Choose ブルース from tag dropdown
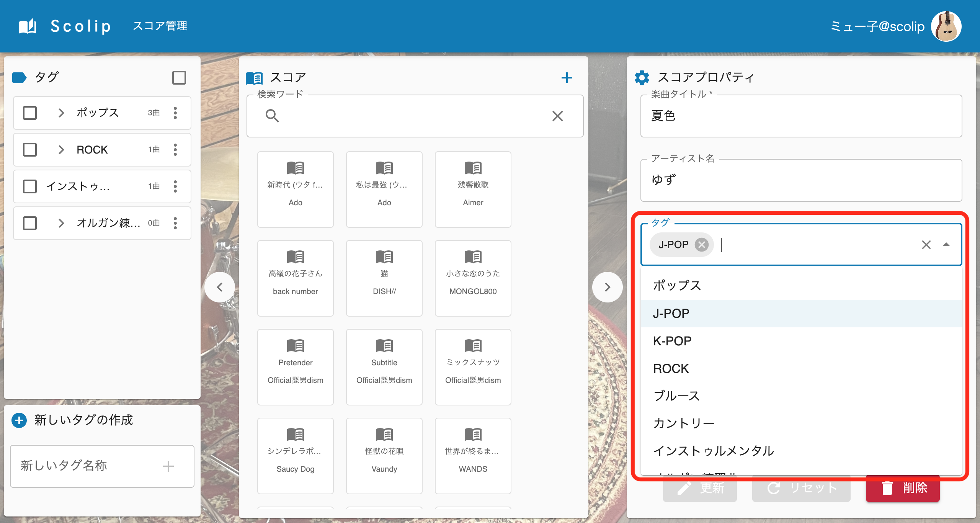The width and height of the screenshot is (980, 523). 801,396
